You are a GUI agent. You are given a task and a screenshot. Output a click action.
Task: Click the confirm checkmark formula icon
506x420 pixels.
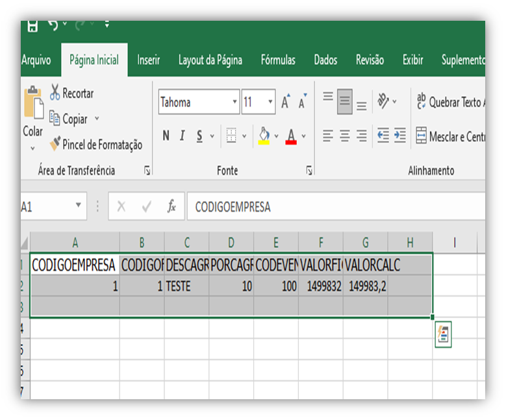[x=147, y=206]
